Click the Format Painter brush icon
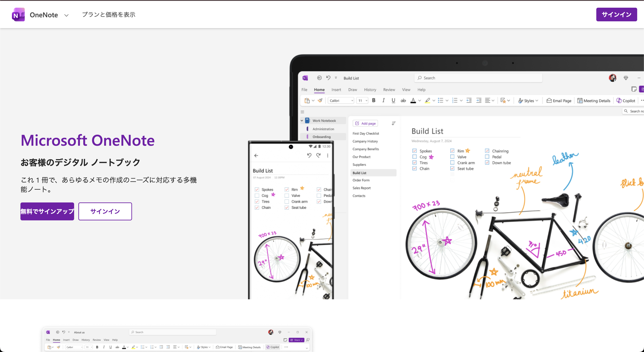644x352 pixels. (x=320, y=100)
